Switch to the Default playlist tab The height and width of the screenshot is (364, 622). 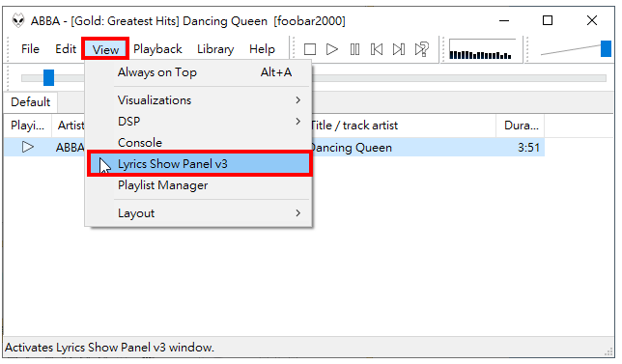pos(31,102)
